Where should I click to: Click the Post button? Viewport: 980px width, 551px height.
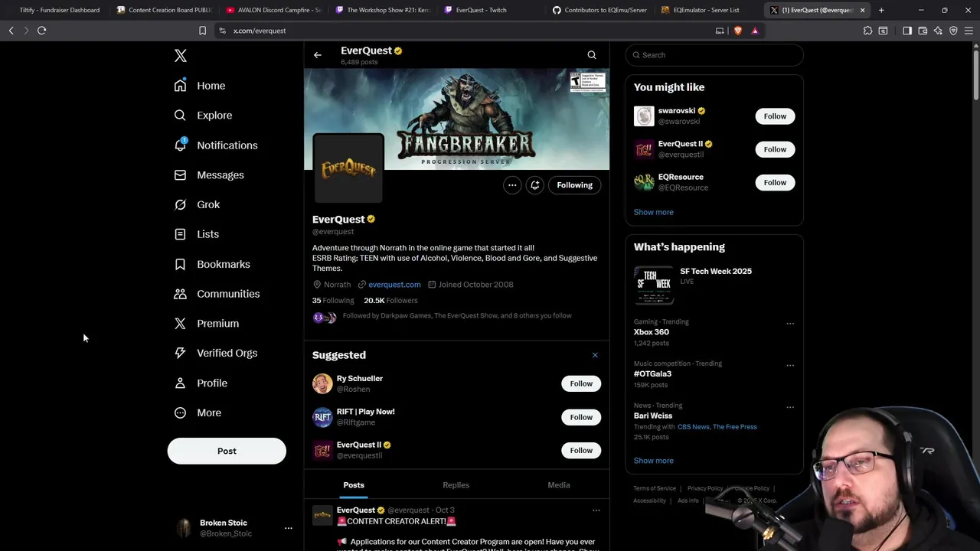click(x=227, y=451)
